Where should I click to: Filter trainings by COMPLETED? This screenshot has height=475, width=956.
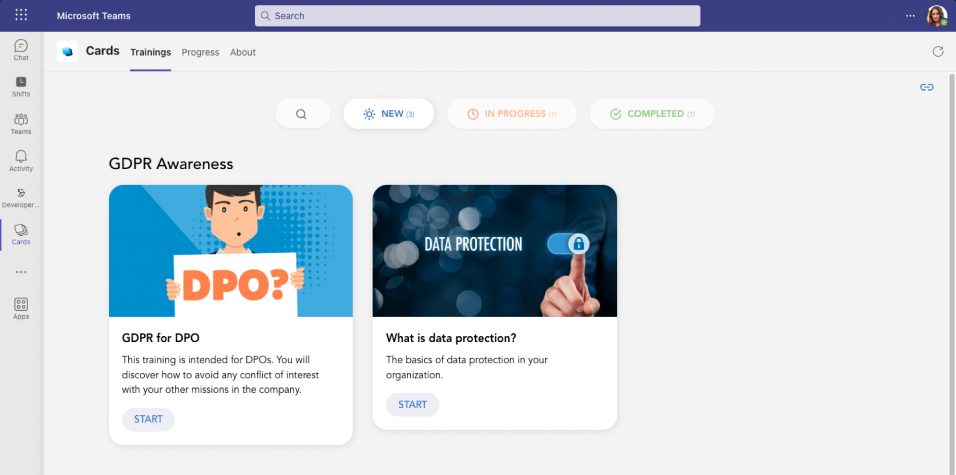point(652,113)
